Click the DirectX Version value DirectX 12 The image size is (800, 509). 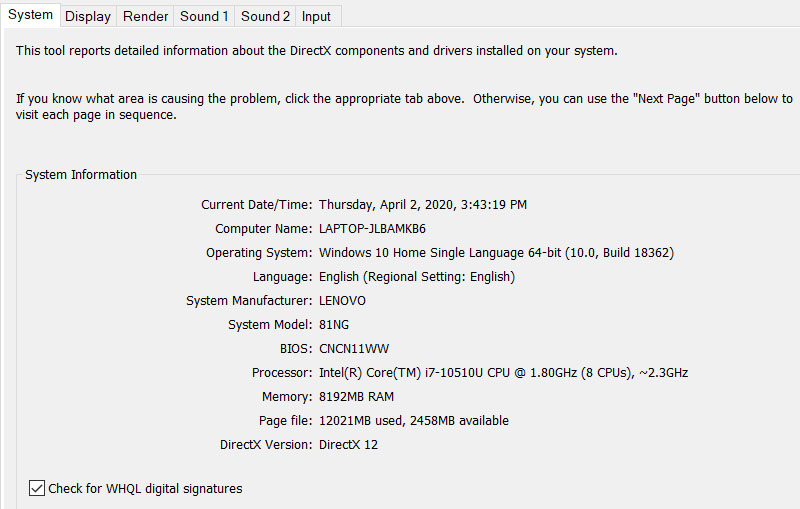click(x=348, y=445)
